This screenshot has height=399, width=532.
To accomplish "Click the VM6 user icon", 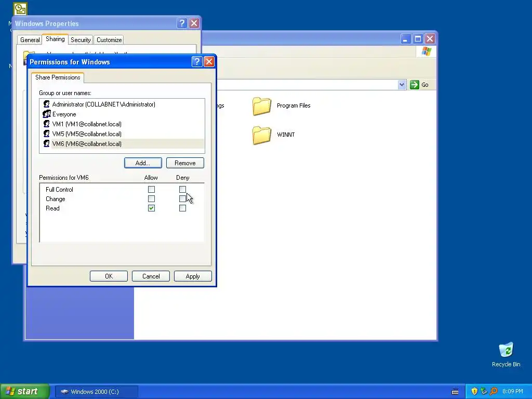I will tap(46, 143).
